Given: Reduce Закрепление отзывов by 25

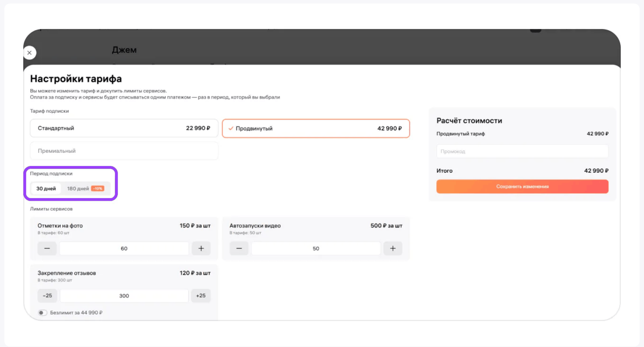Looking at the screenshot, I should coord(47,296).
